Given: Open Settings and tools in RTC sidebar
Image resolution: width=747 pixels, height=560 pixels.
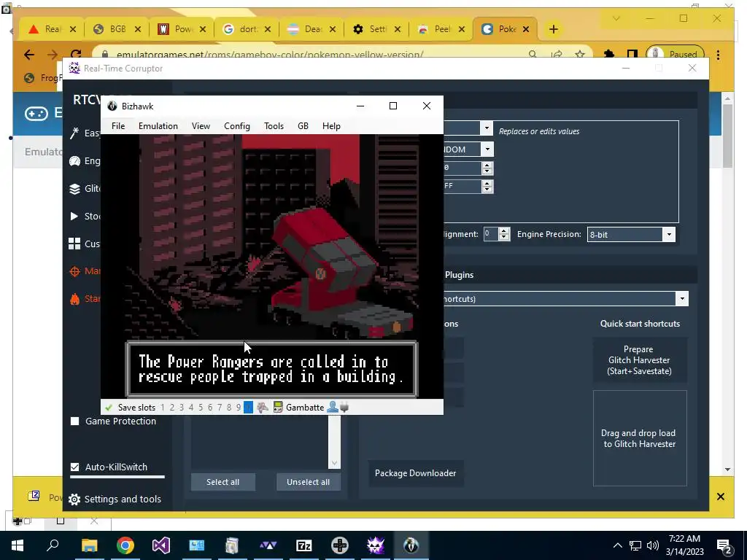Looking at the screenshot, I should point(115,499).
